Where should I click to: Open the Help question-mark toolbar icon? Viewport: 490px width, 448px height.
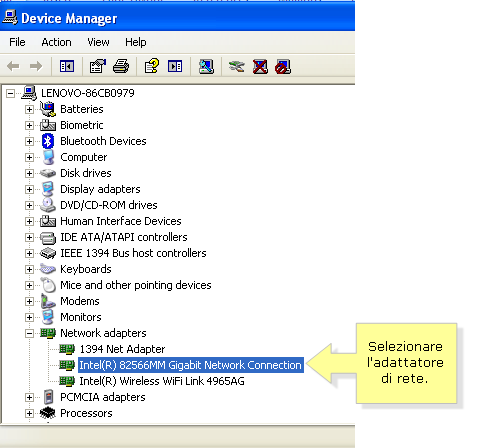pos(152,66)
